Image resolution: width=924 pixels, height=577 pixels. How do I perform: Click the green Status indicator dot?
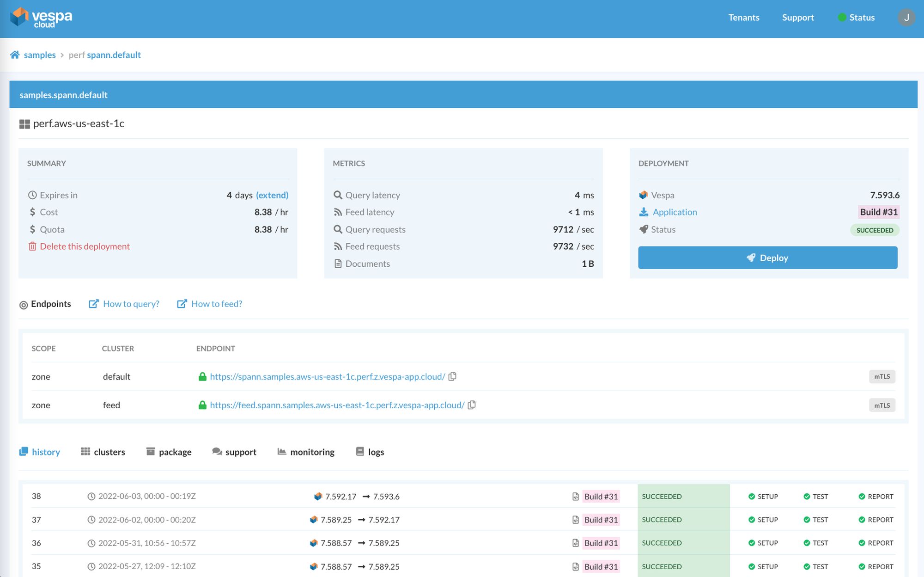coord(842,18)
